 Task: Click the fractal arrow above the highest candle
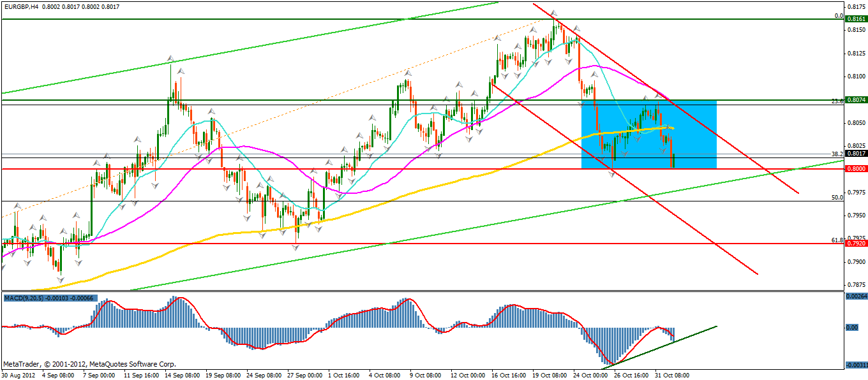[554, 13]
